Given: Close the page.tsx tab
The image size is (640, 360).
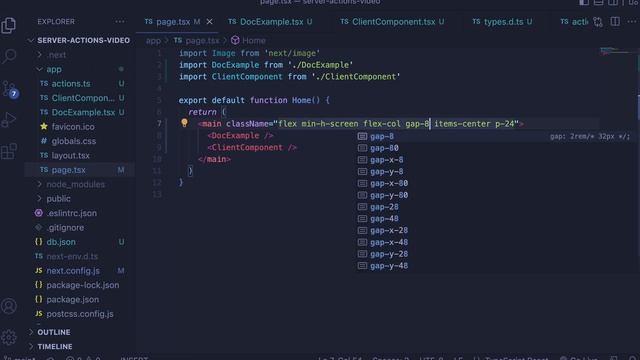Looking at the screenshot, I should pyautogui.click(x=209, y=22).
